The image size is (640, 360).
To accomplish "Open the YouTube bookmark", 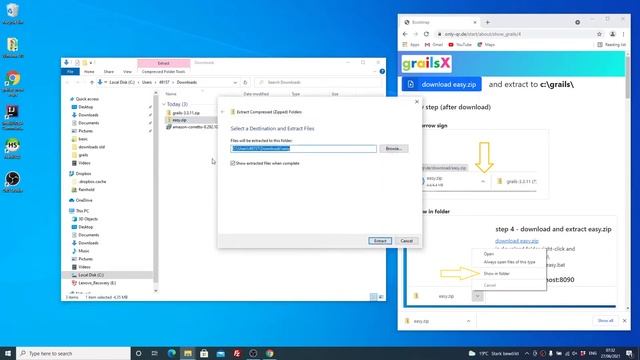I will click(x=460, y=44).
